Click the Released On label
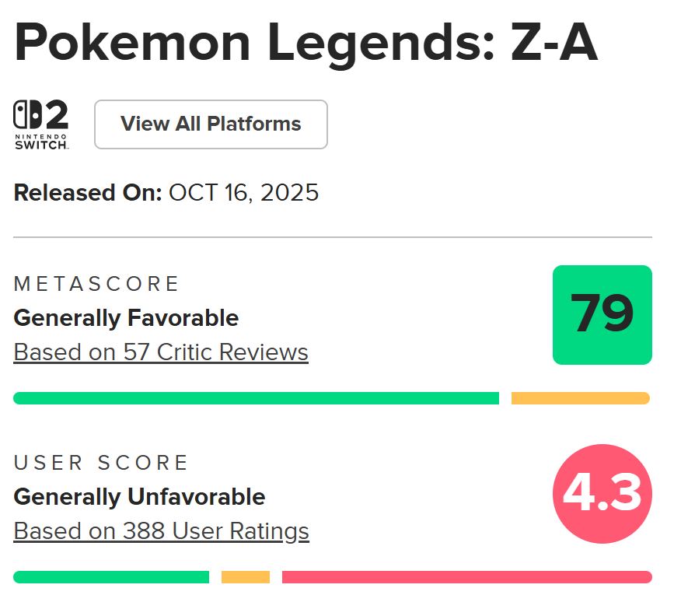674x616 pixels. 87,193
